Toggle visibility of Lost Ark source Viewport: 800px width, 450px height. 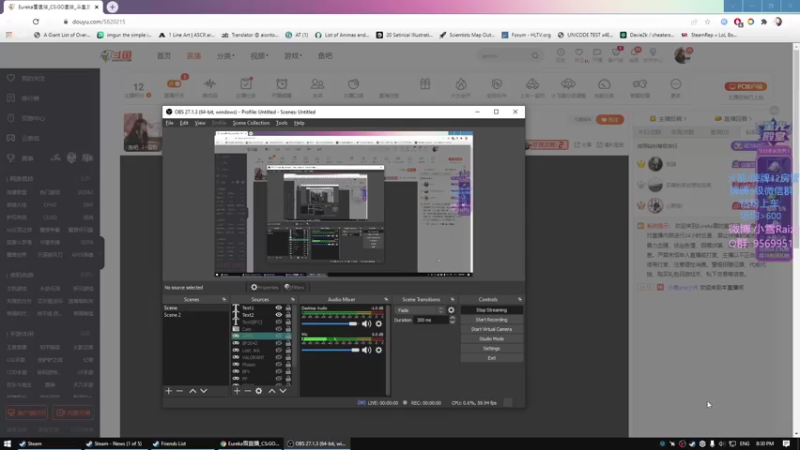tap(279, 350)
